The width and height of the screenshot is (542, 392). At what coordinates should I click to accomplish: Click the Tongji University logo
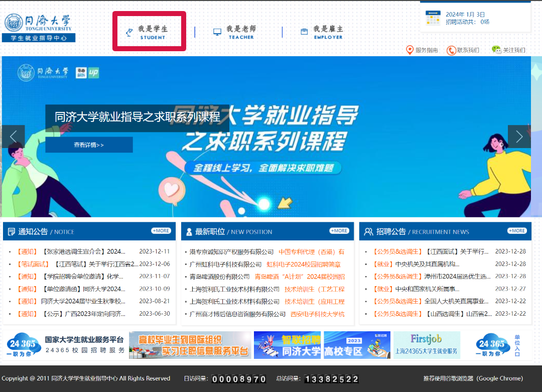pos(38,23)
